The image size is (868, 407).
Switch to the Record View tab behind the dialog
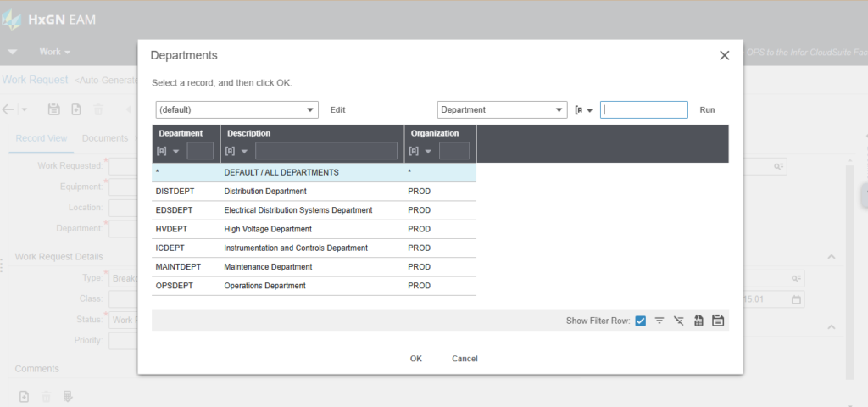pyautogui.click(x=42, y=138)
